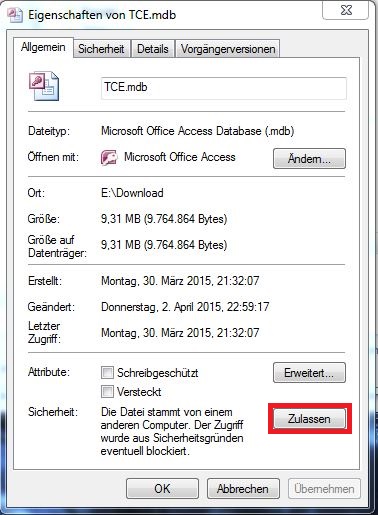Confirm with the OK button
This screenshot has width=378, height=515.
pos(162,489)
